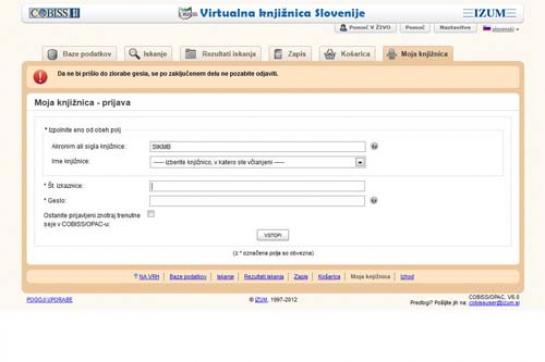Open the Baze podatkov footer link

tap(188, 277)
